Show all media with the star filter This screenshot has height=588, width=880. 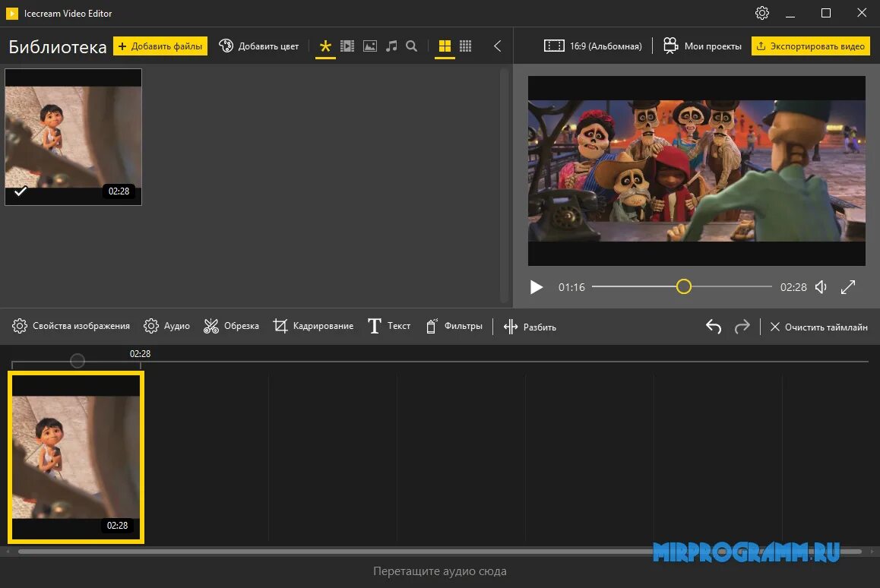tap(325, 46)
